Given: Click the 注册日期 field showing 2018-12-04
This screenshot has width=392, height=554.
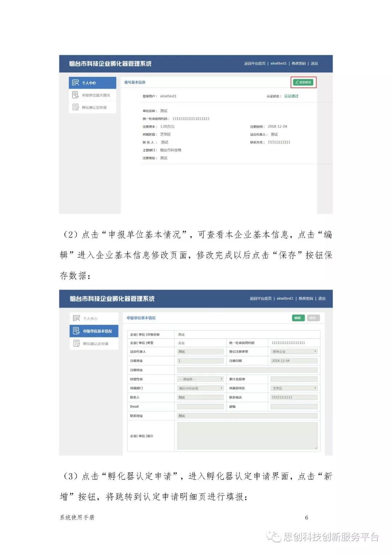Looking at the screenshot, I should [294, 361].
